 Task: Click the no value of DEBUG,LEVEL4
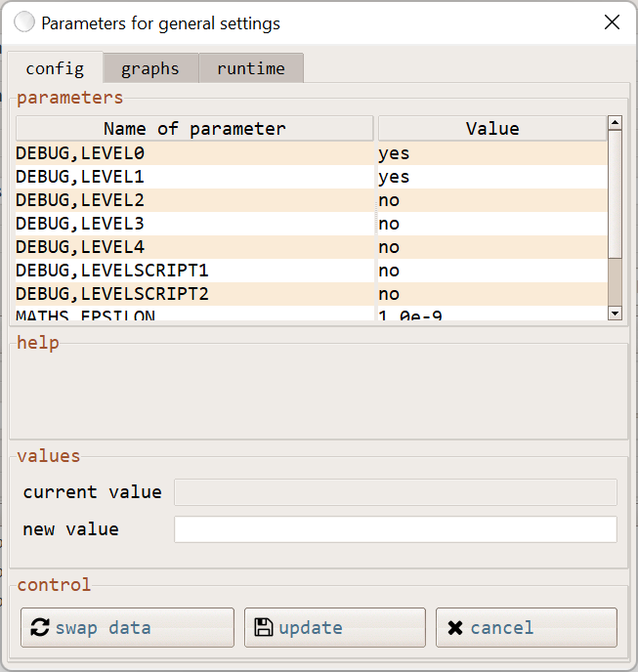[389, 247]
